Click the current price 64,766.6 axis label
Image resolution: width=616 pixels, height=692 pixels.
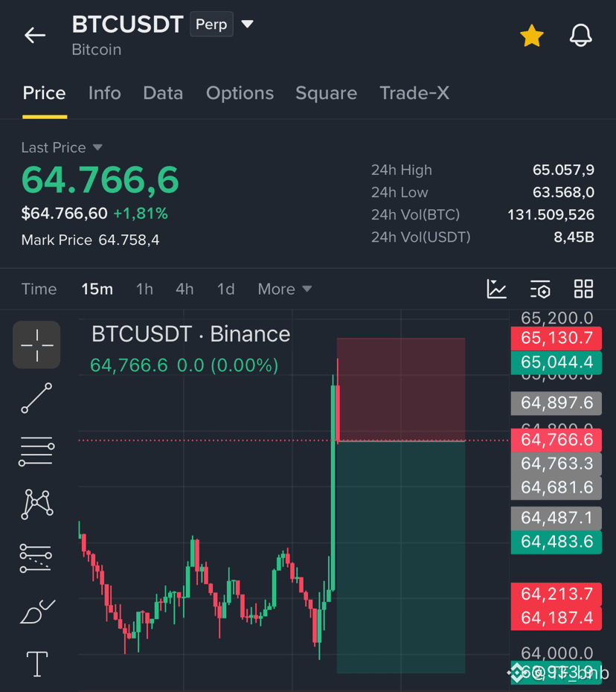click(556, 440)
